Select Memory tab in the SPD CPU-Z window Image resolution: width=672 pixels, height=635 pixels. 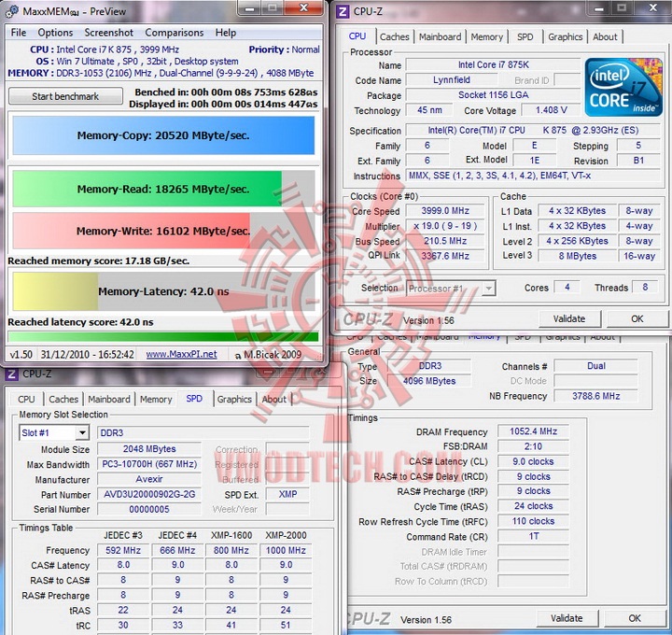point(156,399)
